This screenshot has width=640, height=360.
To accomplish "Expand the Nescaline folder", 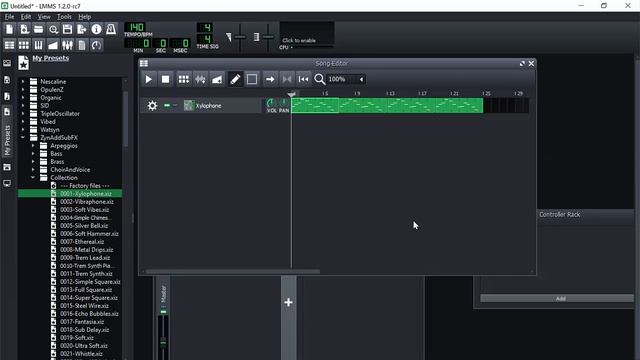I will (x=23, y=82).
